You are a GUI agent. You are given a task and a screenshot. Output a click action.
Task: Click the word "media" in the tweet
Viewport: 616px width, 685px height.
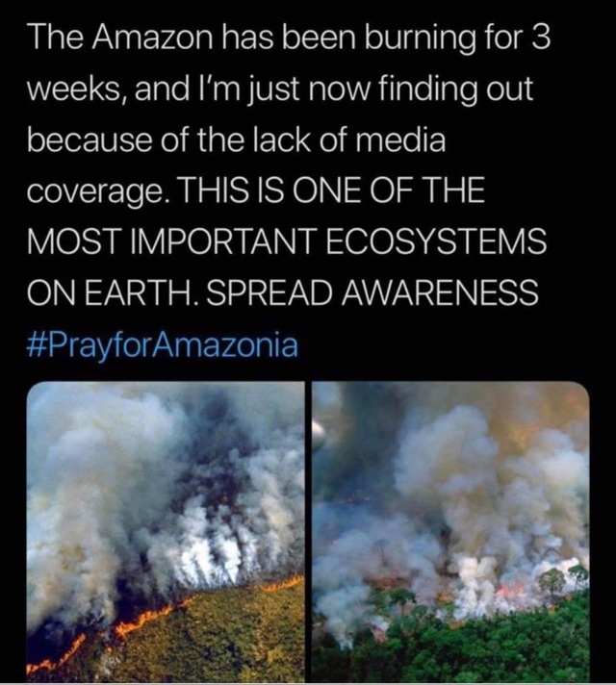(400, 141)
